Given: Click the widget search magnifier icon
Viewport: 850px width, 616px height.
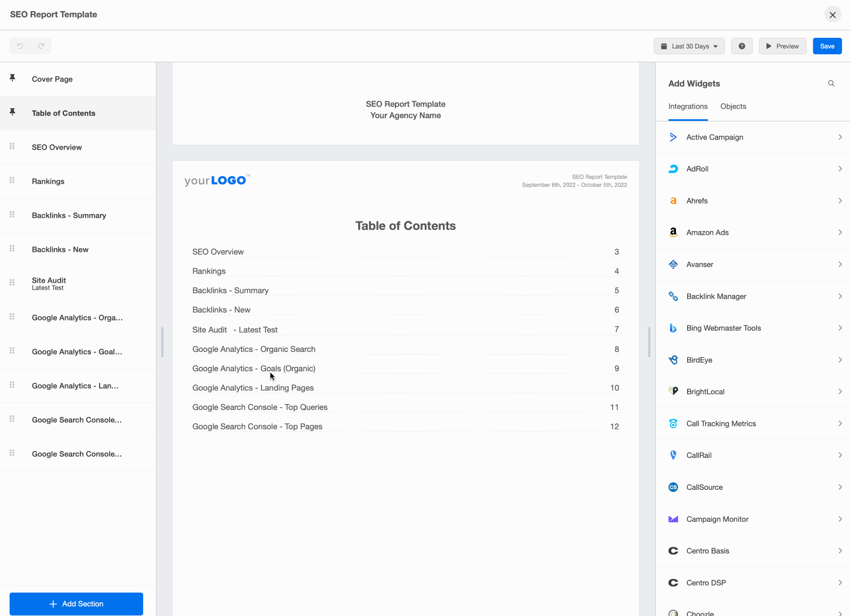Looking at the screenshot, I should pyautogui.click(x=831, y=84).
